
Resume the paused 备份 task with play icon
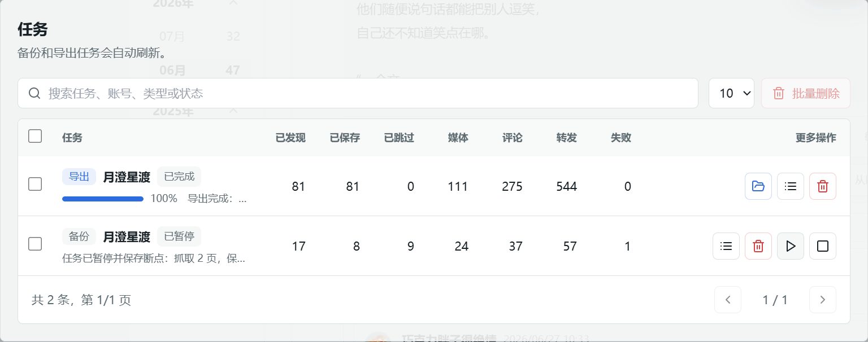point(791,246)
